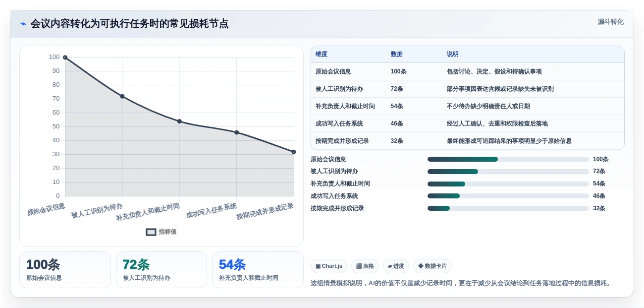644x308 pixels.
Task: Click the 成功写入任务系统 progress bar
Action: tap(508, 196)
